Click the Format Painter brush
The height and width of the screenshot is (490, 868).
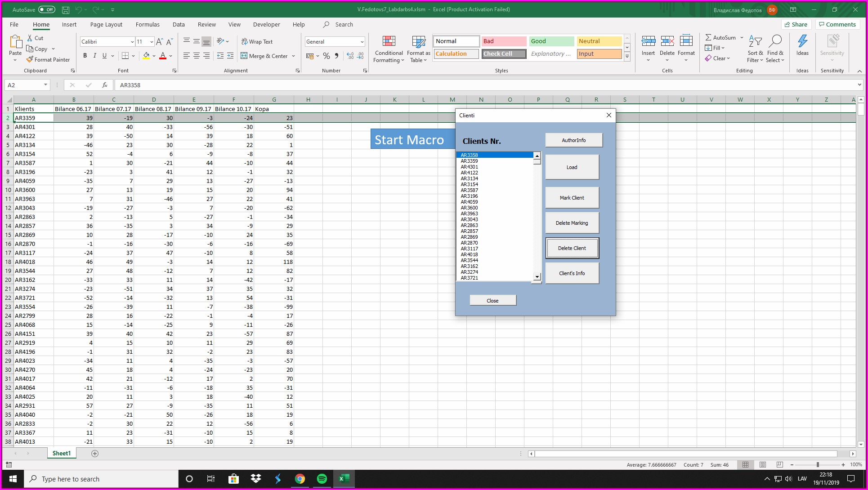click(x=30, y=59)
